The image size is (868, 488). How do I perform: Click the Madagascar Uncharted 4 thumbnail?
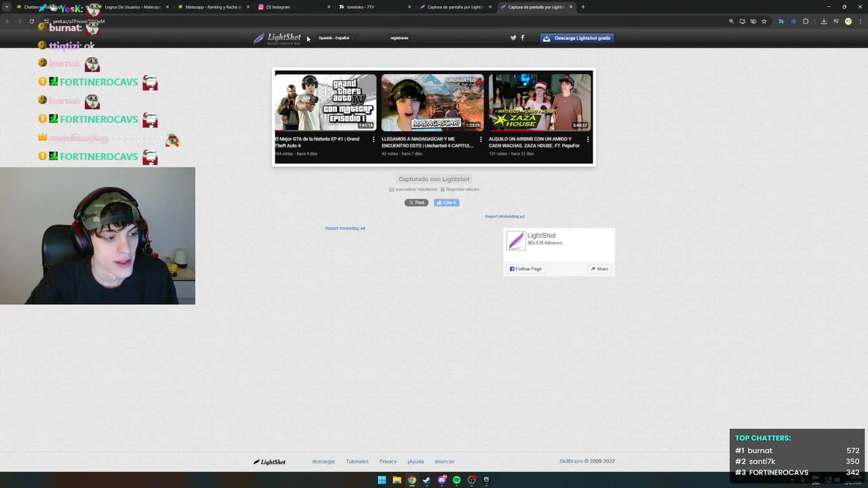pos(433,102)
